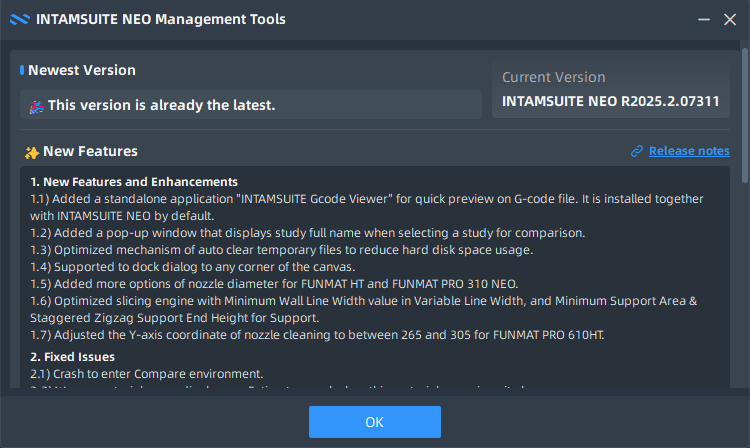Open the Release notes link
This screenshot has width=750, height=448.
point(689,151)
